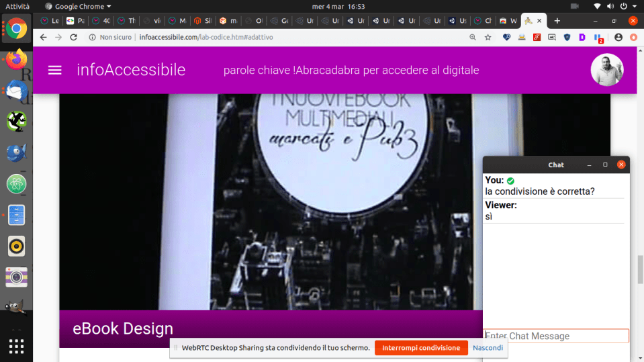Focus the Enter Chat Message field
This screenshot has height=362, width=644.
(556, 336)
